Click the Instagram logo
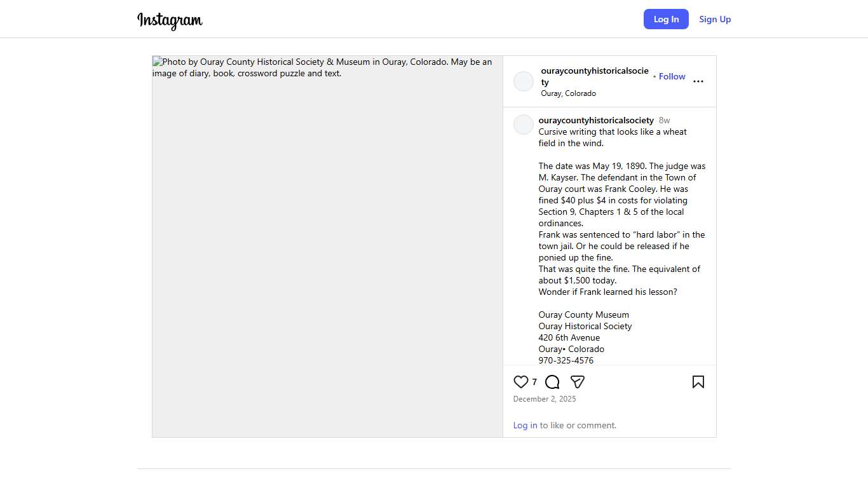Image resolution: width=868 pixels, height=488 pixels. [x=170, y=20]
